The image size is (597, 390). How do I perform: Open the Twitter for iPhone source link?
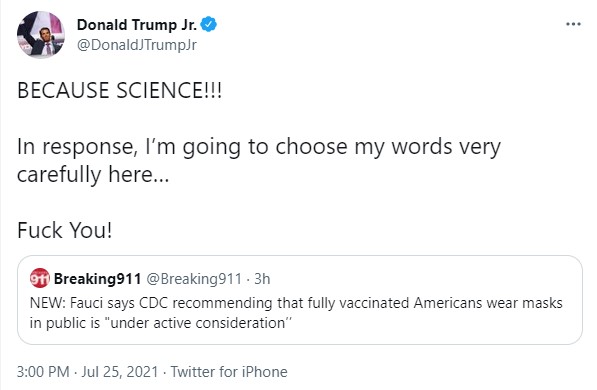click(229, 372)
